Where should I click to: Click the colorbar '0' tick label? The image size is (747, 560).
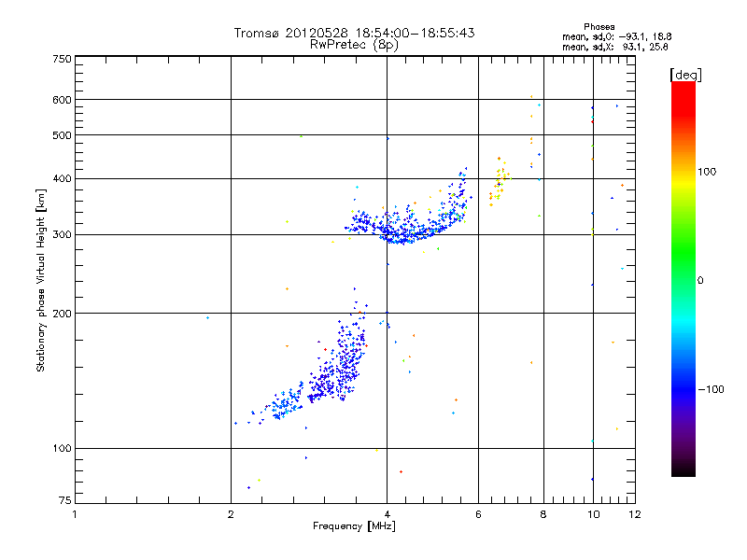(x=700, y=281)
